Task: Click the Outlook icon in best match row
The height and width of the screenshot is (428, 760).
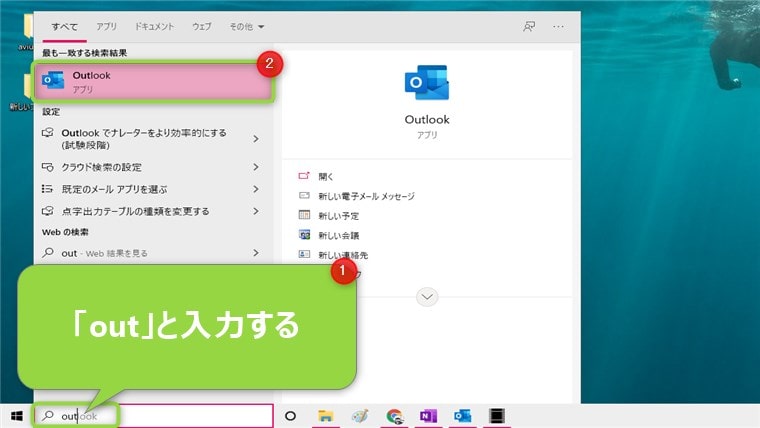Action: (x=53, y=80)
